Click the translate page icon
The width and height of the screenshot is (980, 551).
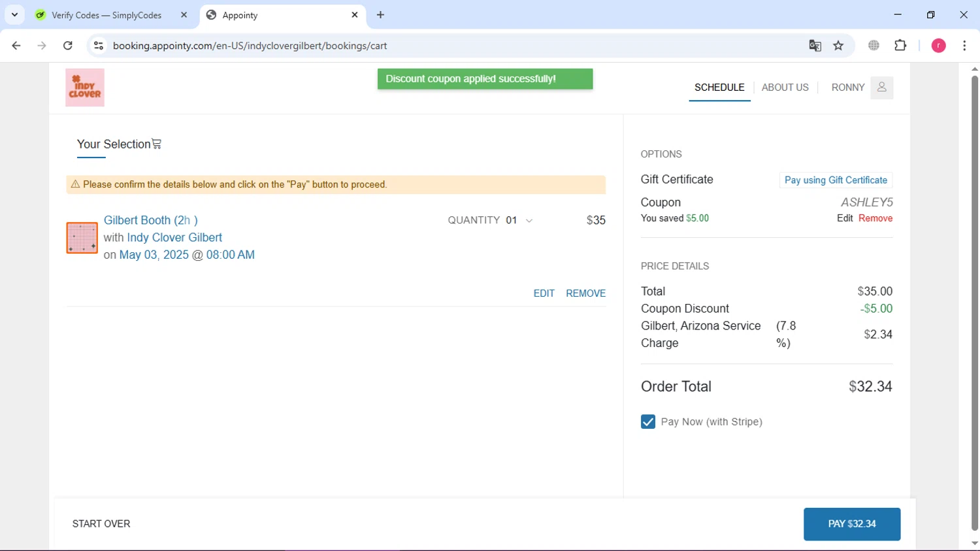(x=815, y=46)
